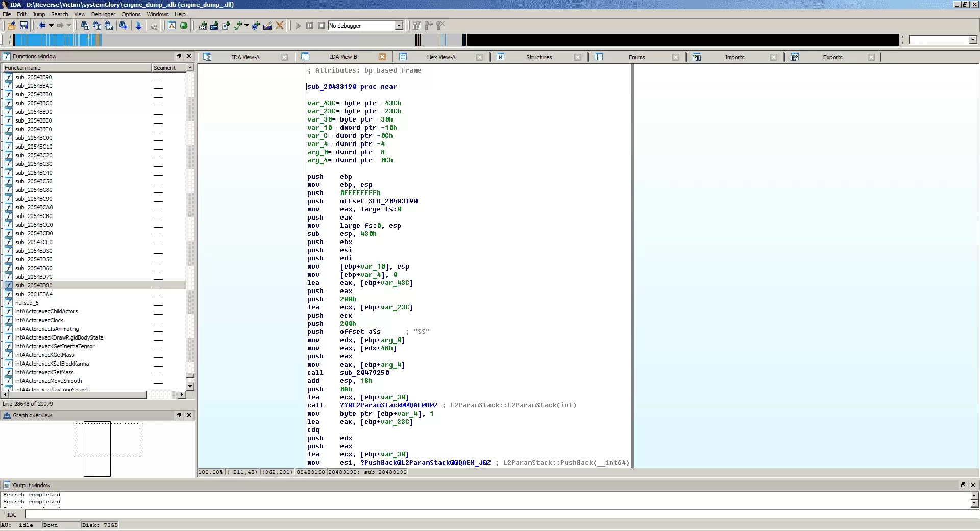Click the search immediate value binoculars icon
The image size is (980, 531).
click(x=85, y=26)
